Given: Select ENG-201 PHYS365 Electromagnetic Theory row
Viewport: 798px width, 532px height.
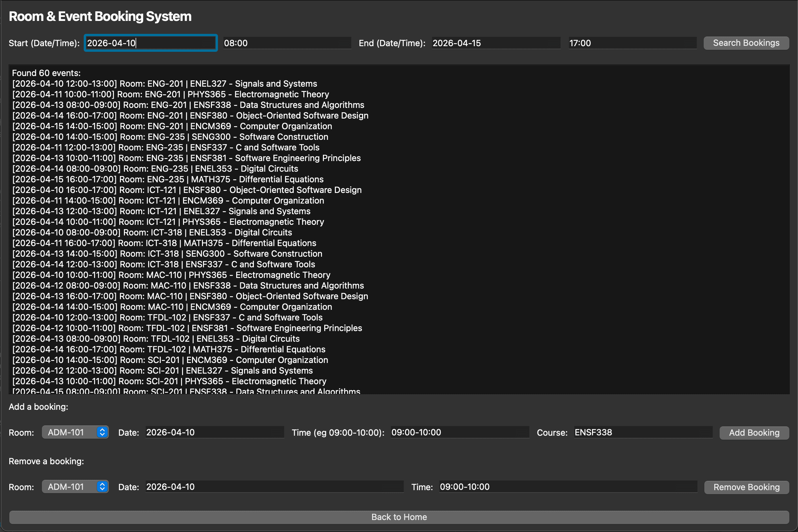Looking at the screenshot, I should [x=170, y=94].
